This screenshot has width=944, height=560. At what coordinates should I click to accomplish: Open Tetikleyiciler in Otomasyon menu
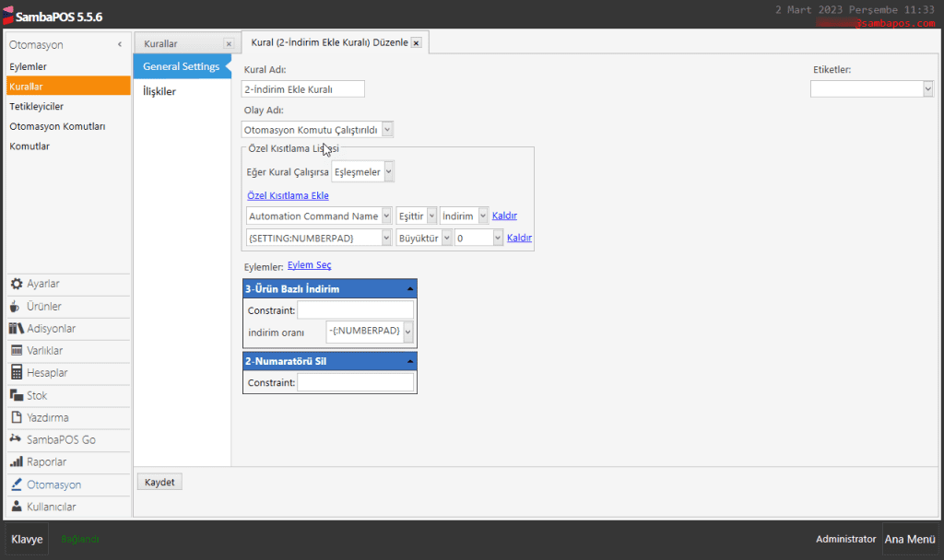click(37, 106)
